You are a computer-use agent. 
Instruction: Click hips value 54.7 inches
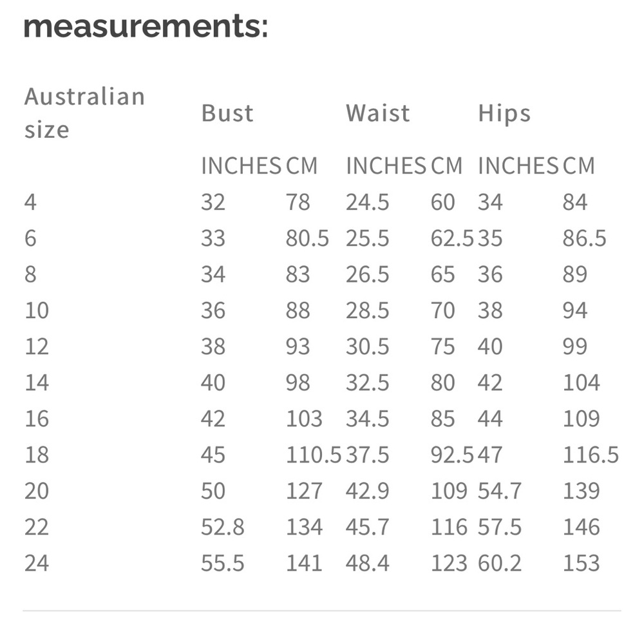pyautogui.click(x=500, y=491)
